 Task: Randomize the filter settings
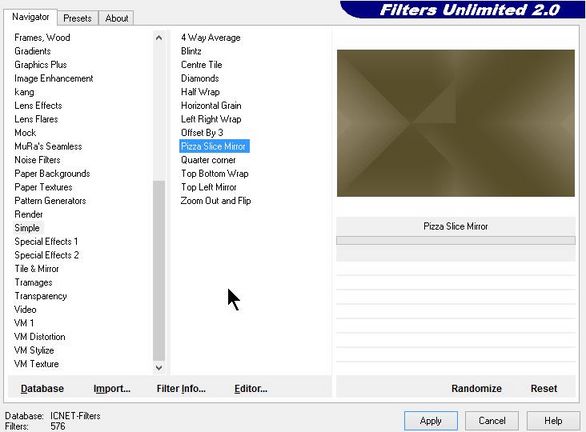click(476, 389)
